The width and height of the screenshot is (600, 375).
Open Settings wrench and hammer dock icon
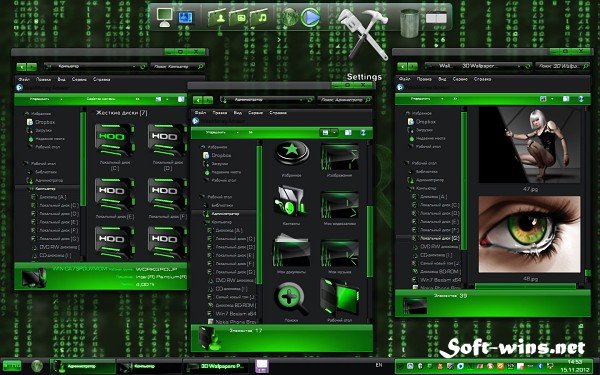(364, 34)
